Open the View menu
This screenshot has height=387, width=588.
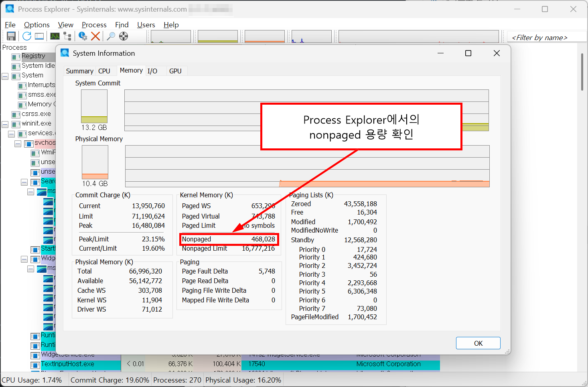pyautogui.click(x=65, y=25)
